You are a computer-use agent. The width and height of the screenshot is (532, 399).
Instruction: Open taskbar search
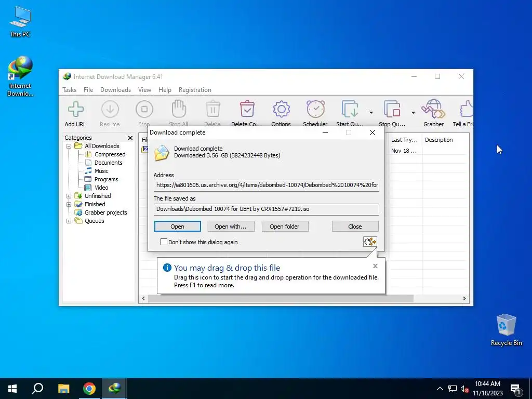37,389
